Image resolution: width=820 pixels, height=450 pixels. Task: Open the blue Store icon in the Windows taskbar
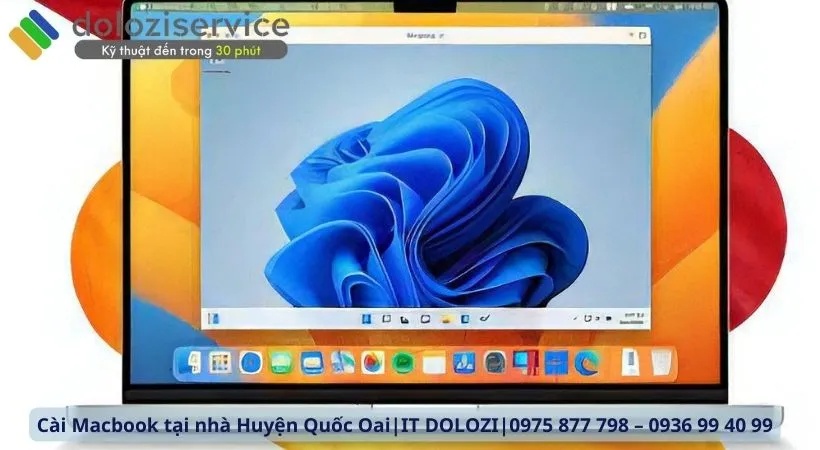pyautogui.click(x=465, y=319)
